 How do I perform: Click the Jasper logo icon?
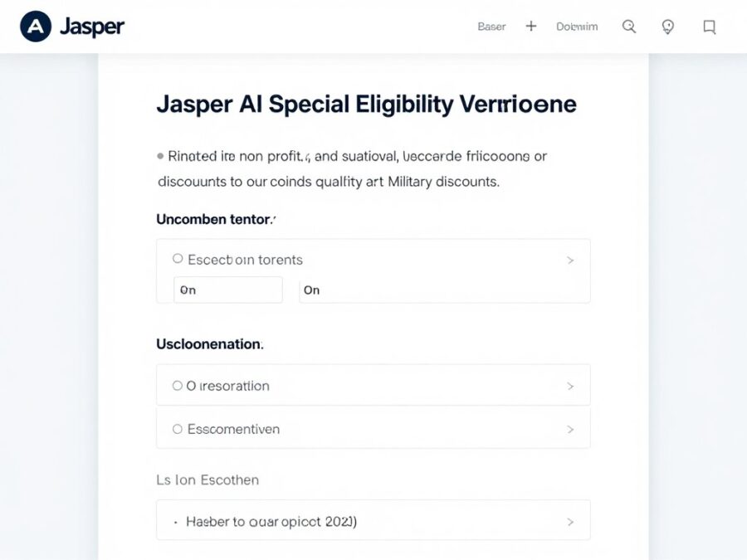(35, 26)
